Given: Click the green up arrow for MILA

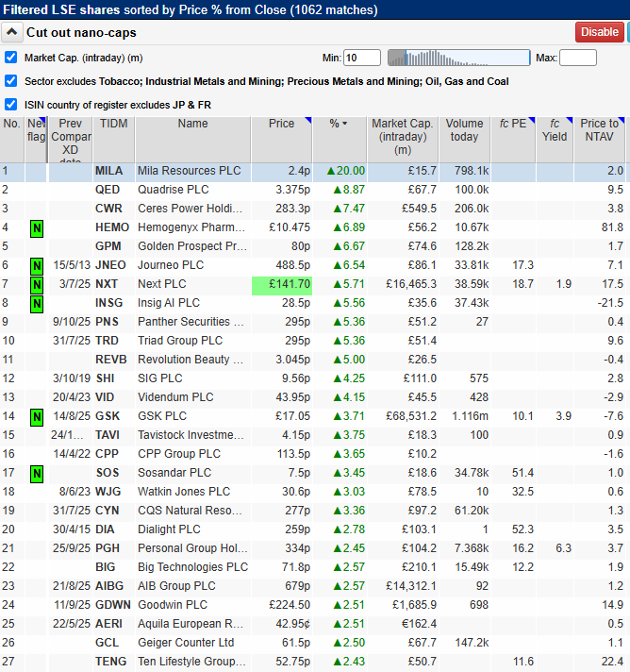Looking at the screenshot, I should (331, 171).
